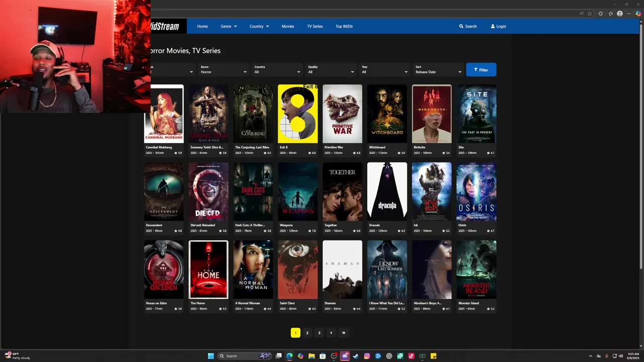Select current page 1 button

[x=295, y=332]
